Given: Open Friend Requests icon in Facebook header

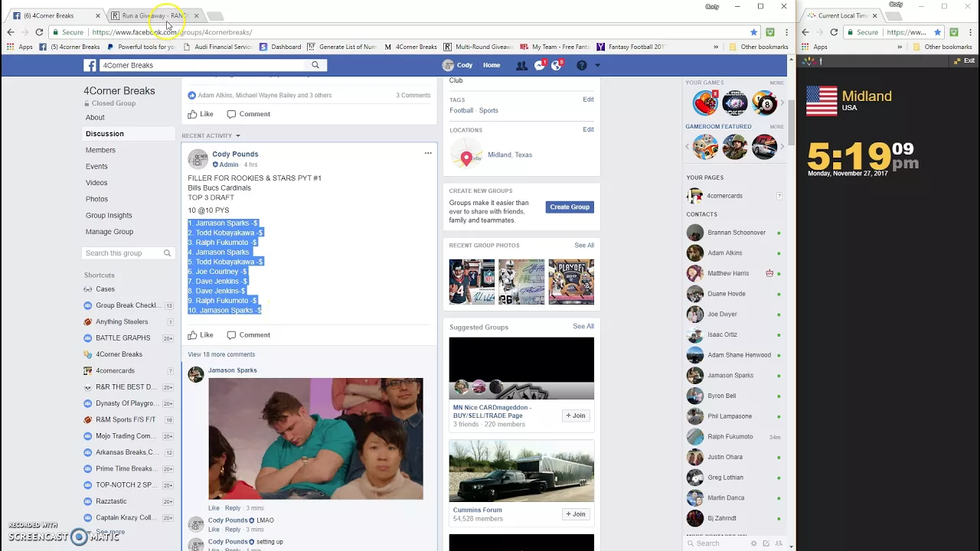Looking at the screenshot, I should (522, 66).
